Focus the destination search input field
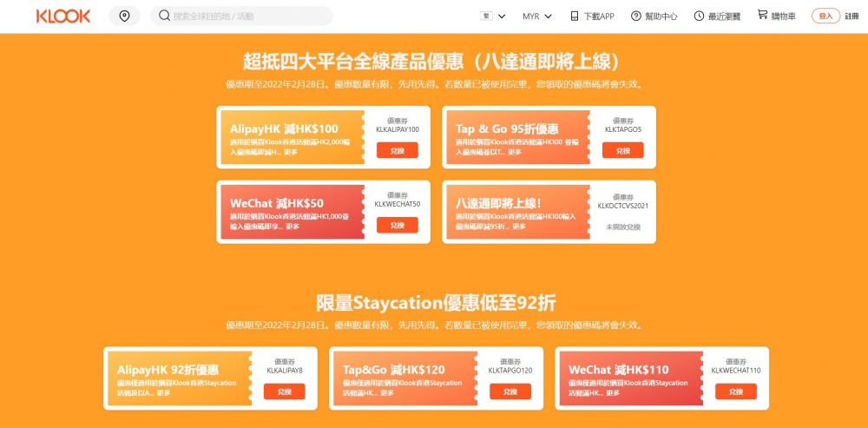 tap(242, 16)
